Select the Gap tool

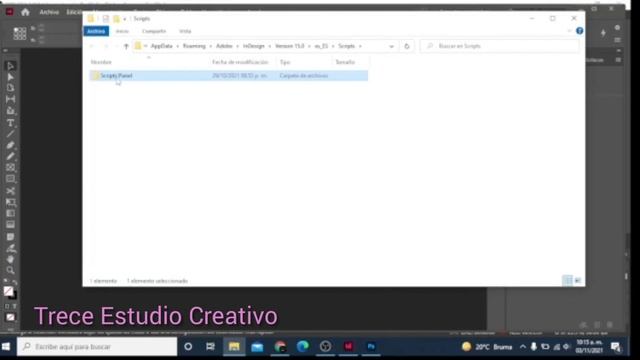pos(10,99)
